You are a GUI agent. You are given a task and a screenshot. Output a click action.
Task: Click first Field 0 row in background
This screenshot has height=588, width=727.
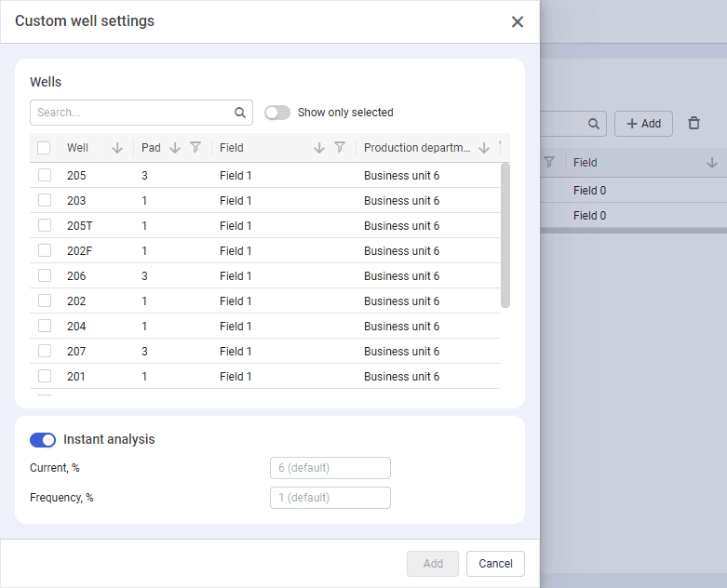(x=590, y=191)
